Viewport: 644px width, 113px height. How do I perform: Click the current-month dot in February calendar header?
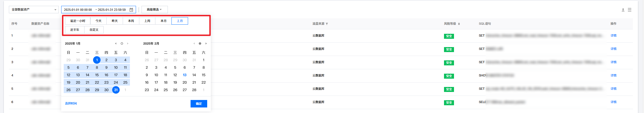point(200,43)
